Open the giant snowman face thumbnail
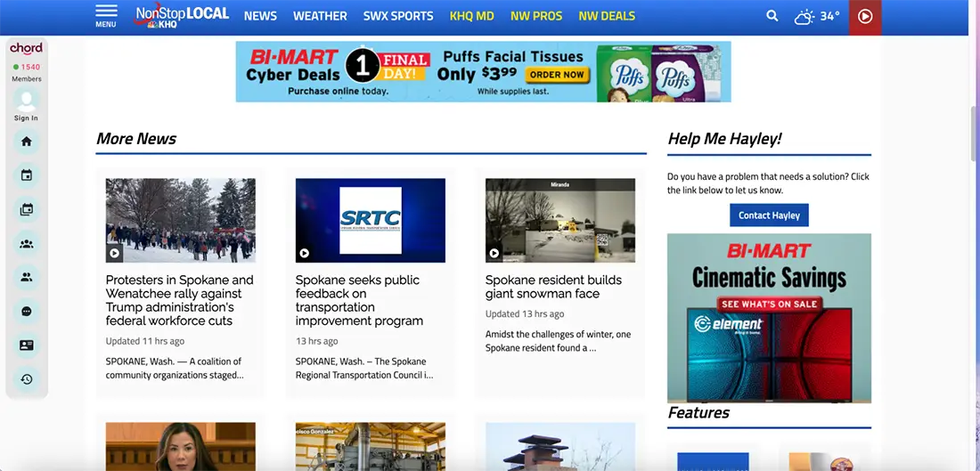The width and height of the screenshot is (980, 471). point(560,221)
